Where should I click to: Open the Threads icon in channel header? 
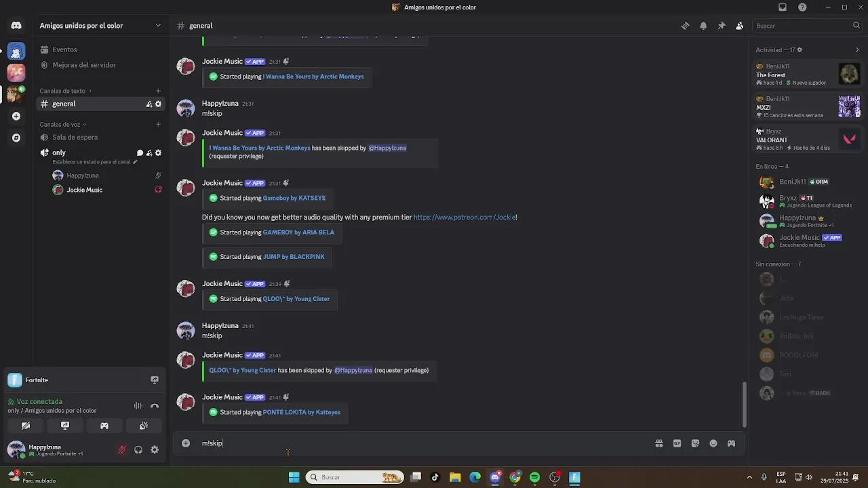click(685, 26)
